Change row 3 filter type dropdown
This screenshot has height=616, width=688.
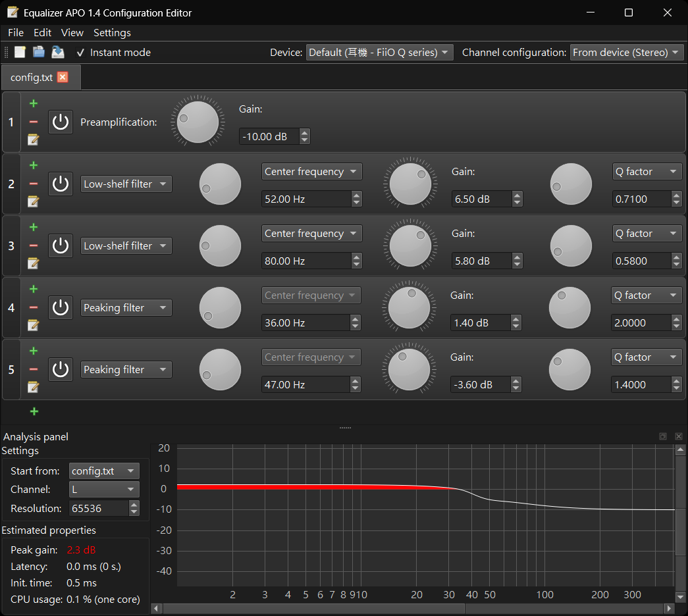pyautogui.click(x=126, y=245)
